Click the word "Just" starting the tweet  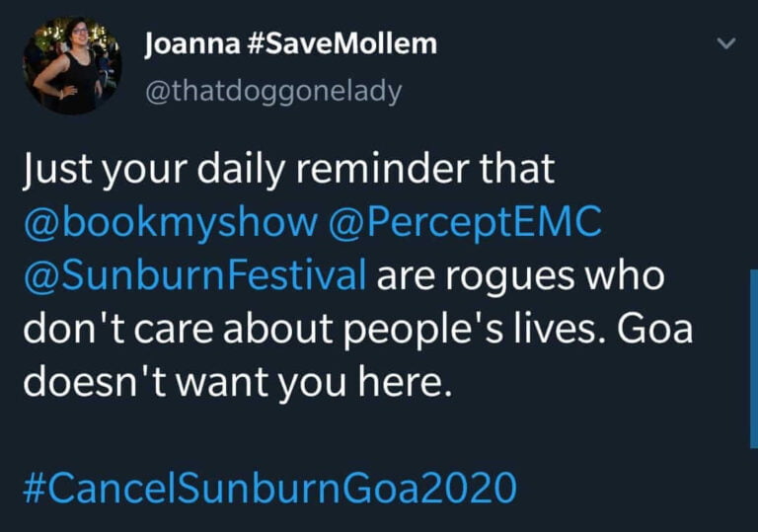[x=56, y=170]
